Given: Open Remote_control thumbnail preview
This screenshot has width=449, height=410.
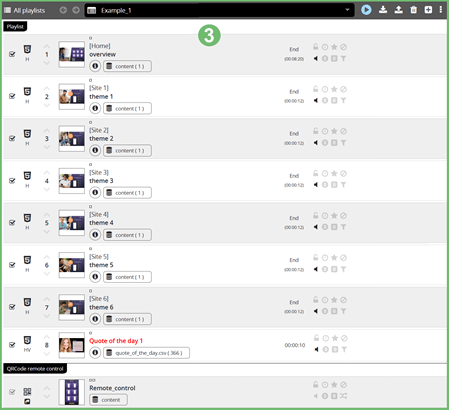Looking at the screenshot, I should (72, 392).
